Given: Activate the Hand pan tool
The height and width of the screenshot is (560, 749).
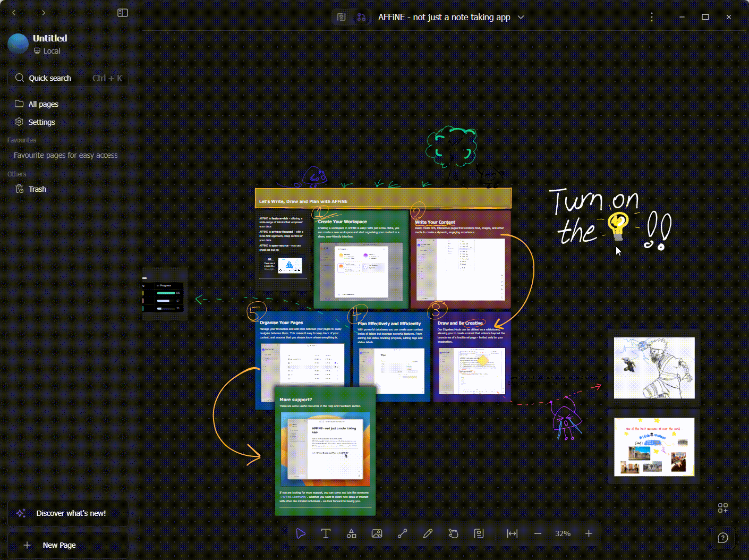Looking at the screenshot, I should [x=453, y=533].
